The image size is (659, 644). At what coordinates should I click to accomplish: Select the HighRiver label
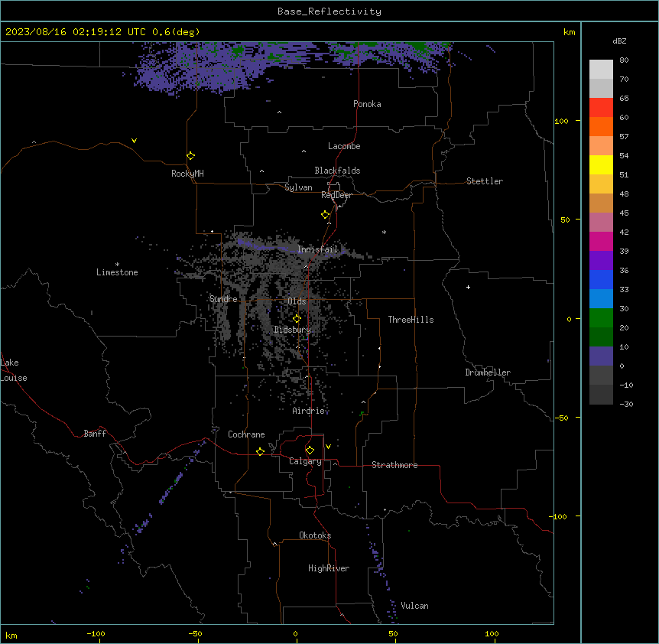click(x=329, y=568)
